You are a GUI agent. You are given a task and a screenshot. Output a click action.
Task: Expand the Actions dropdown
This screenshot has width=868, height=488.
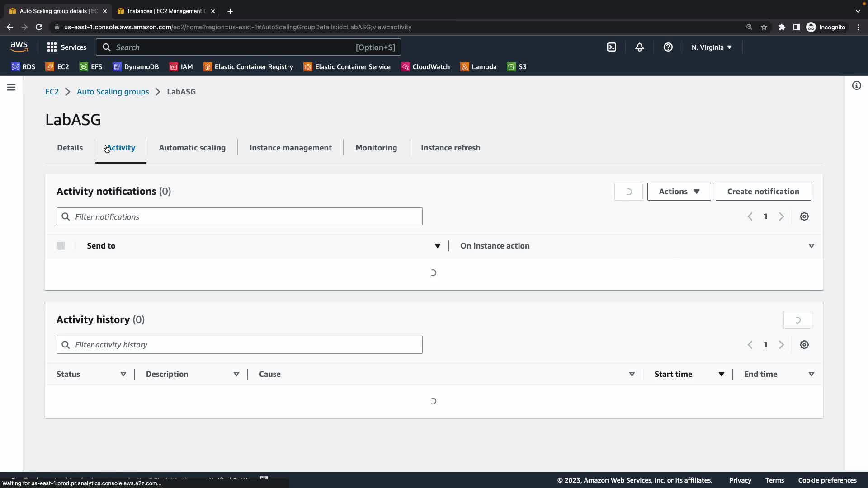point(679,192)
